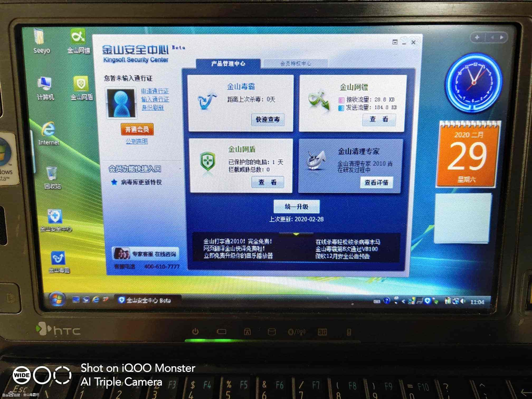The image size is (532, 399).
Task: Launch Internet Explorer from desktop icon
Action: pos(49,130)
